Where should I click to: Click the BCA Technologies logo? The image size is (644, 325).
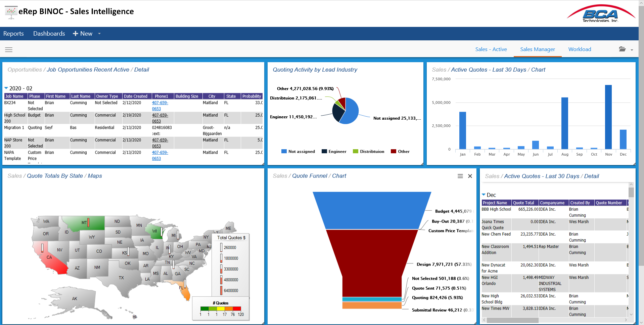coord(601,13)
